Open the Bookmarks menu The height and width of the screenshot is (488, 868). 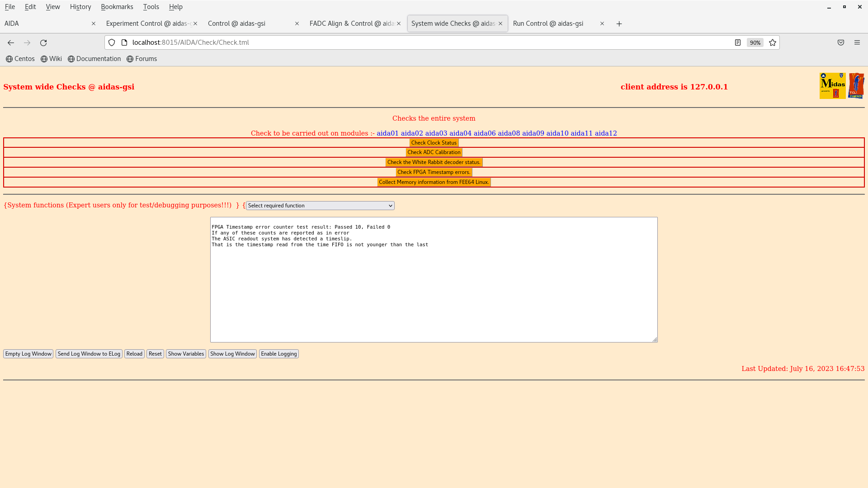(x=117, y=7)
